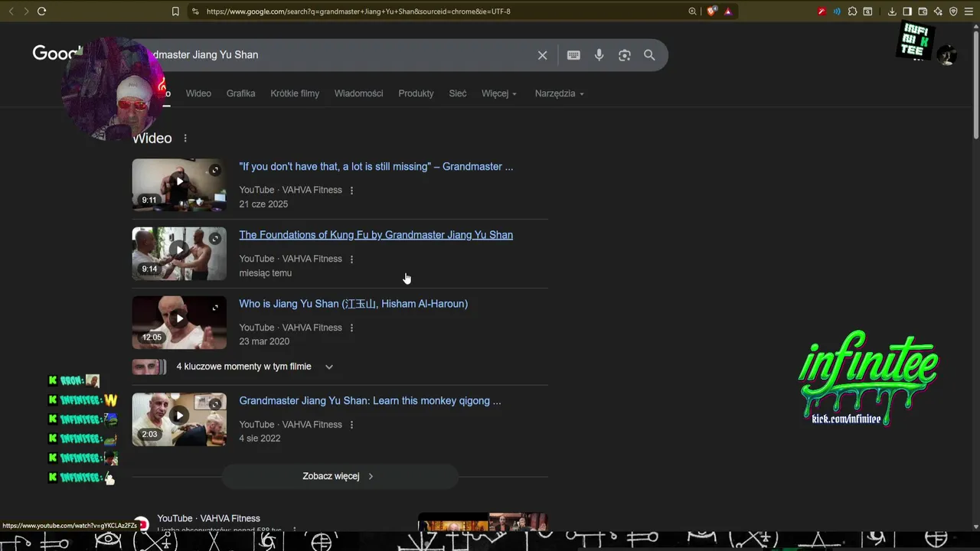The image size is (980, 551).
Task: Play the 2:03 video thumbnail
Action: [x=179, y=419]
